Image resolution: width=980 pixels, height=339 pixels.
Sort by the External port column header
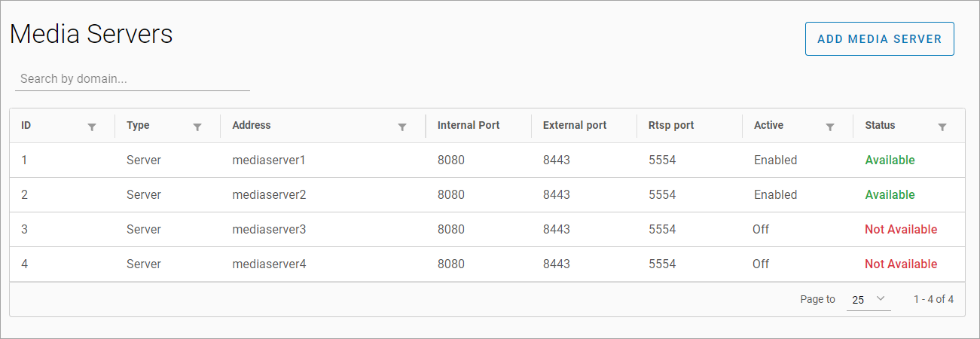coord(575,126)
